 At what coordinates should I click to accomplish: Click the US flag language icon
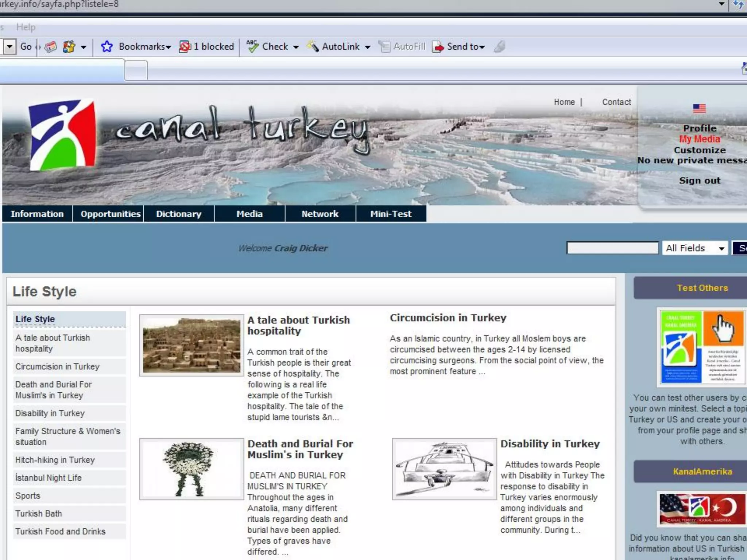coord(699,108)
